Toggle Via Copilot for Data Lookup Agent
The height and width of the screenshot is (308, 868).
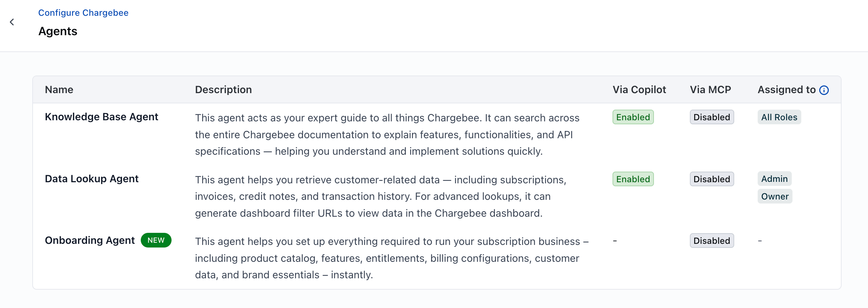pyautogui.click(x=633, y=179)
